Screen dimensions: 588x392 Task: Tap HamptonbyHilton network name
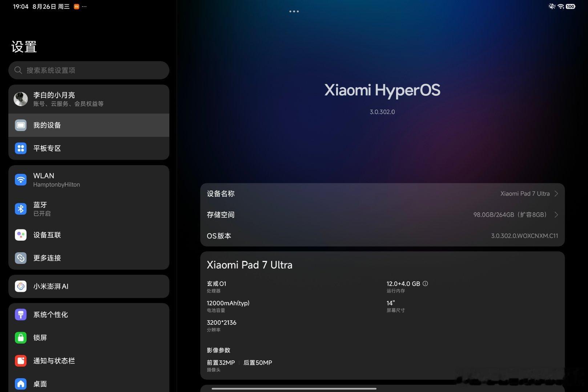click(57, 184)
